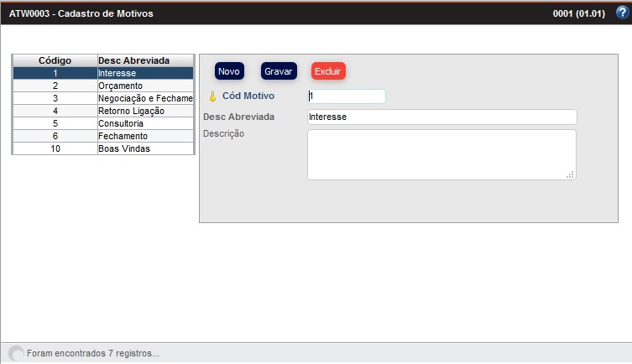The height and width of the screenshot is (364, 632).
Task: Select the Interesse row in the table
Action: click(145, 73)
